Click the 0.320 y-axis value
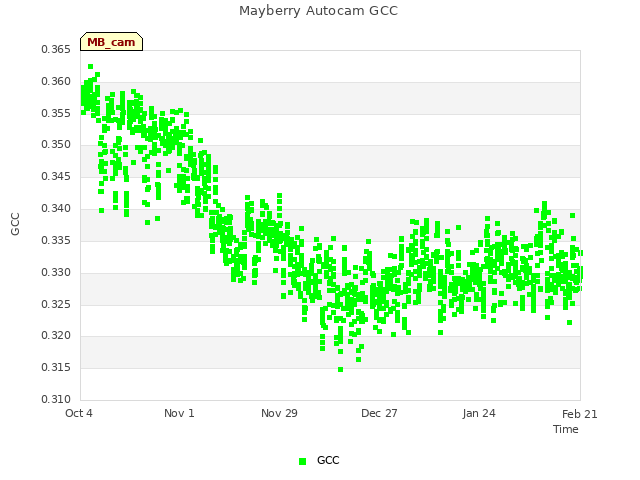Image resolution: width=640 pixels, height=480 pixels. tap(56, 336)
